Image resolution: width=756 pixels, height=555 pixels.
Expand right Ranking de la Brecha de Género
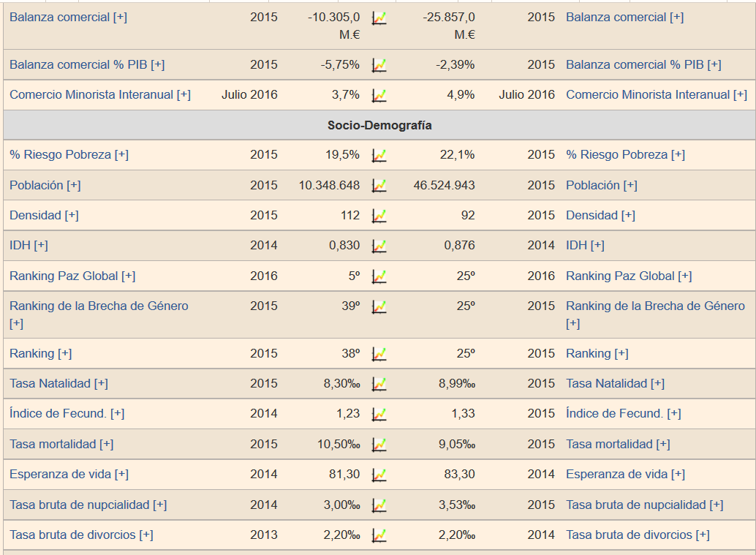(655, 306)
